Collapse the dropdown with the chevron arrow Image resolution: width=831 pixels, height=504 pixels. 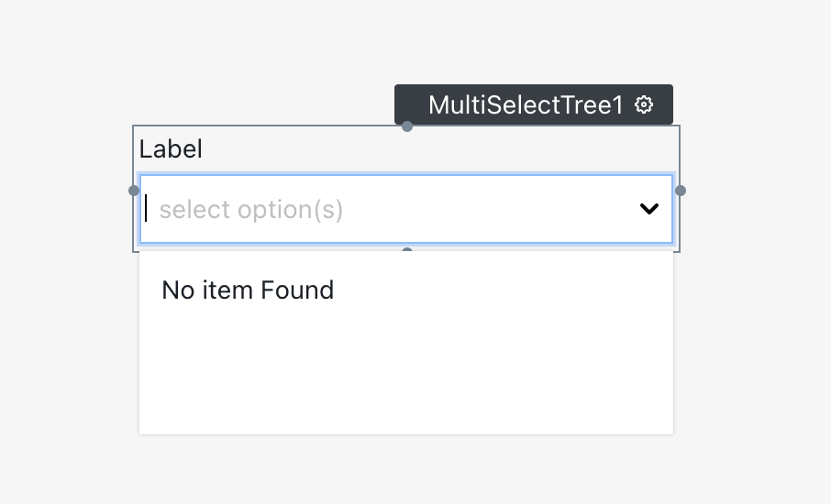[x=649, y=209]
